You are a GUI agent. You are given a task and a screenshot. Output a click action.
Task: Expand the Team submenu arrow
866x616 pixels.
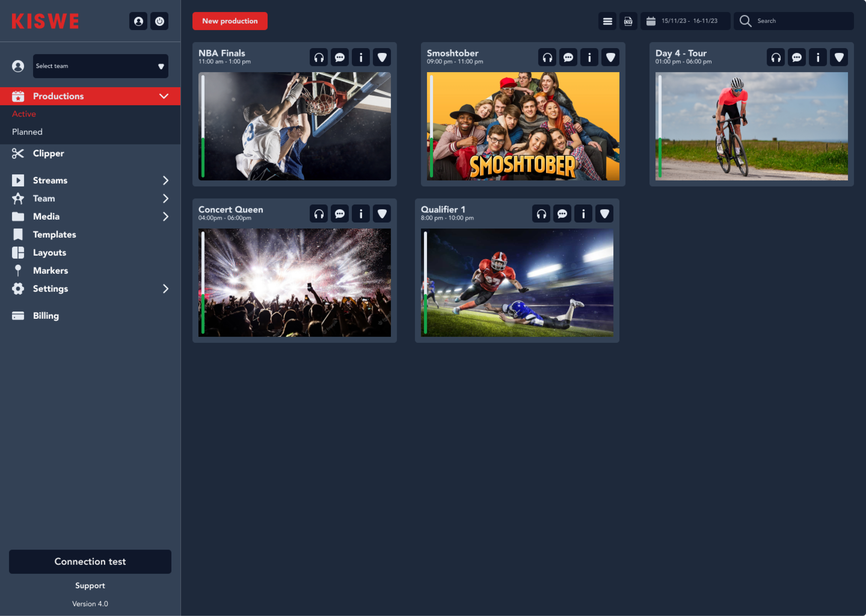[165, 198]
